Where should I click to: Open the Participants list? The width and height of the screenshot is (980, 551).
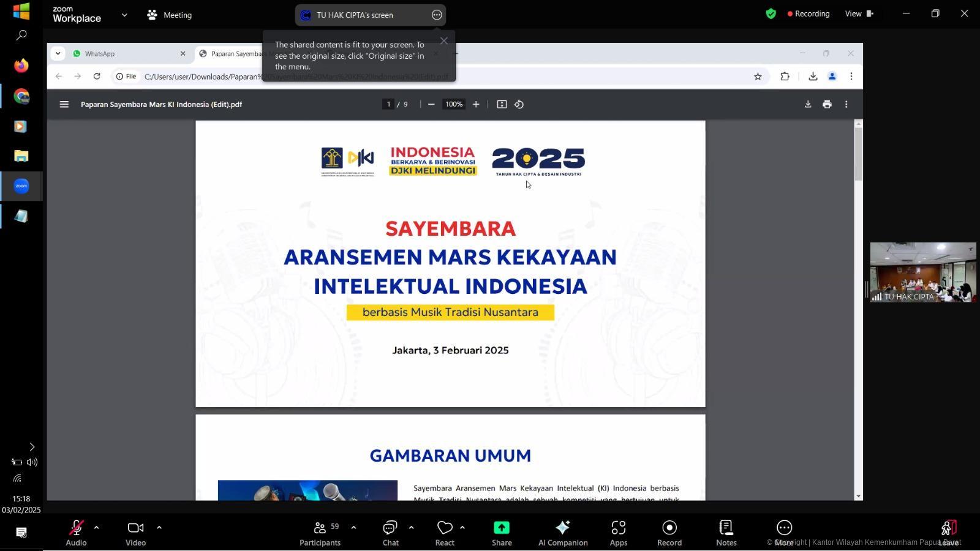320,533
